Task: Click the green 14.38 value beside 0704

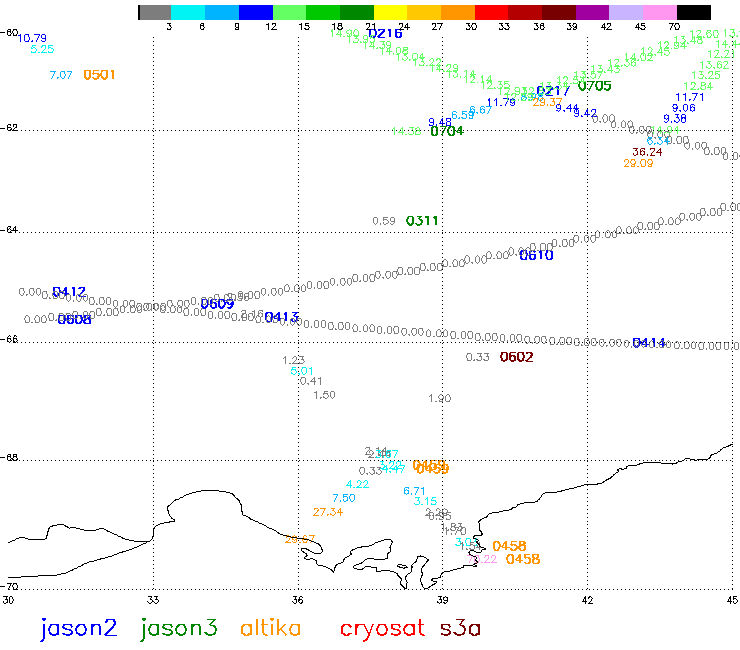Action: click(406, 131)
